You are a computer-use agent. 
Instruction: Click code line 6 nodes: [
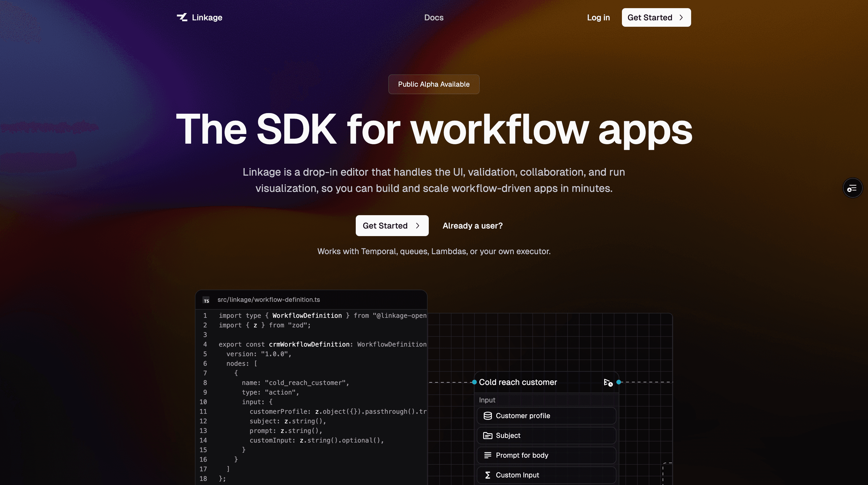point(242,364)
